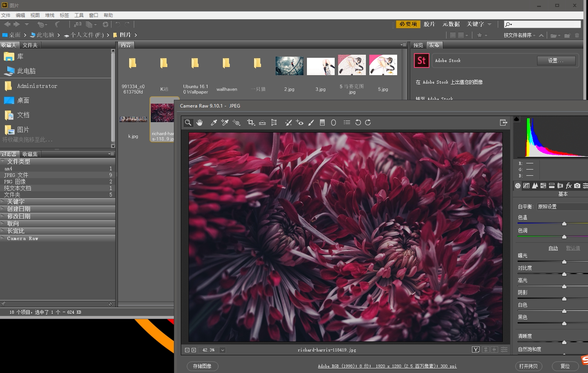588x373 pixels.
Task: Select the Crop tool
Action: [x=251, y=123]
